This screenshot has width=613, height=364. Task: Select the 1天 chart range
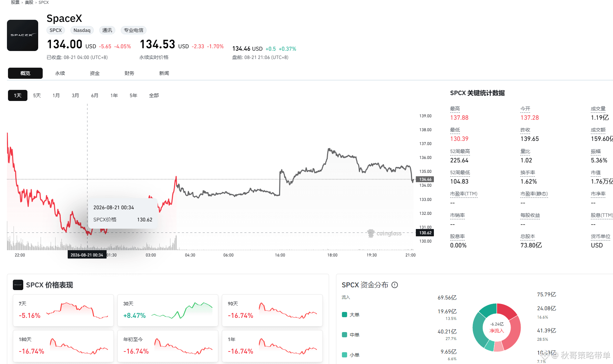coord(18,95)
